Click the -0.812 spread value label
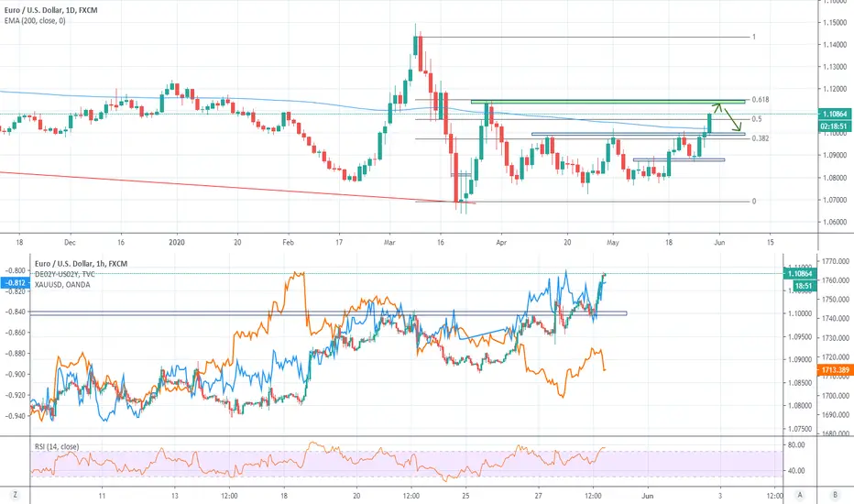854x504 pixels. [x=16, y=283]
